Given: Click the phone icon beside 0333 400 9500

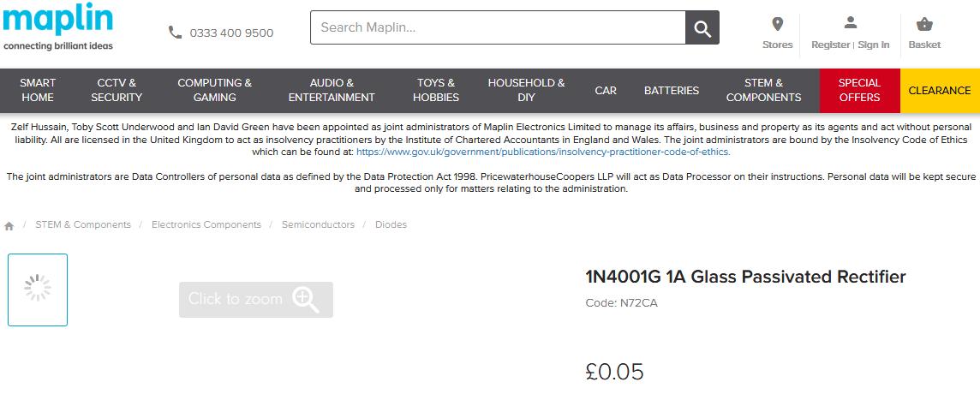Looking at the screenshot, I should [x=175, y=33].
